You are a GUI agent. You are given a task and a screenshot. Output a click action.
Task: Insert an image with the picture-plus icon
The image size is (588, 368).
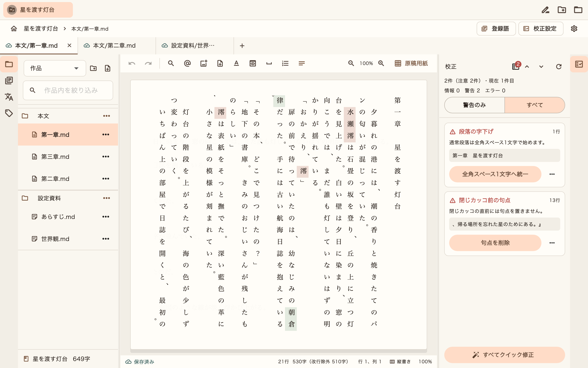click(204, 64)
